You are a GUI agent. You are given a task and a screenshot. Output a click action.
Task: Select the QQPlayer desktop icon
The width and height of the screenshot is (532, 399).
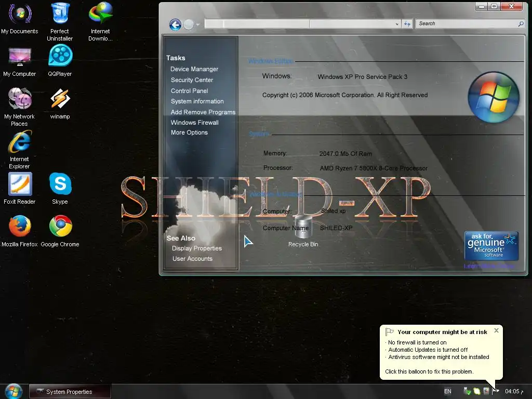coord(60,61)
